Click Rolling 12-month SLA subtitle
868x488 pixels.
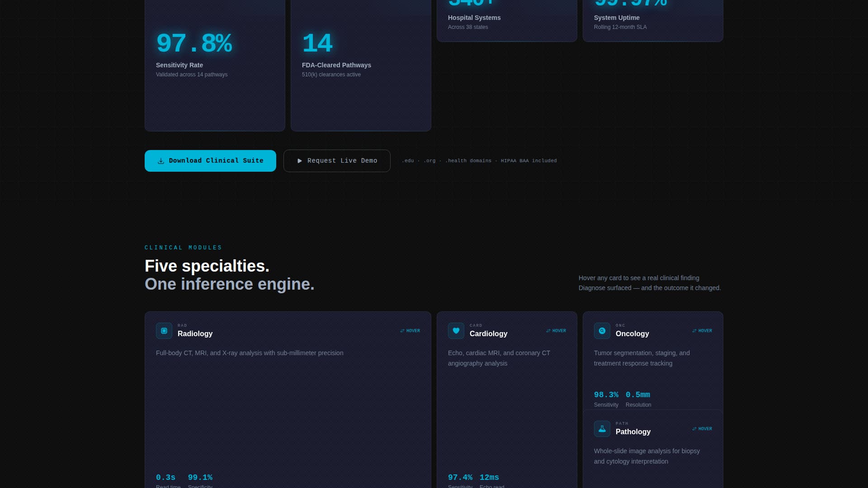pyautogui.click(x=620, y=27)
